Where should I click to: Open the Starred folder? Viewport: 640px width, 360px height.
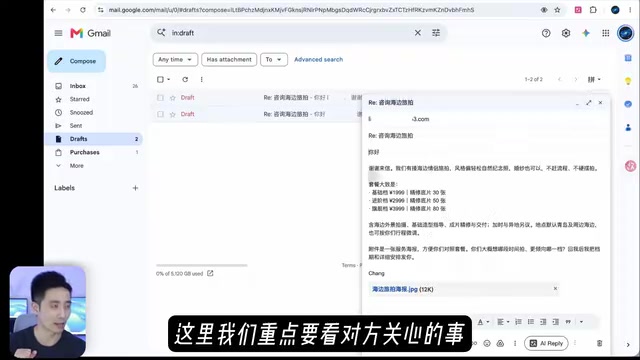click(x=79, y=99)
